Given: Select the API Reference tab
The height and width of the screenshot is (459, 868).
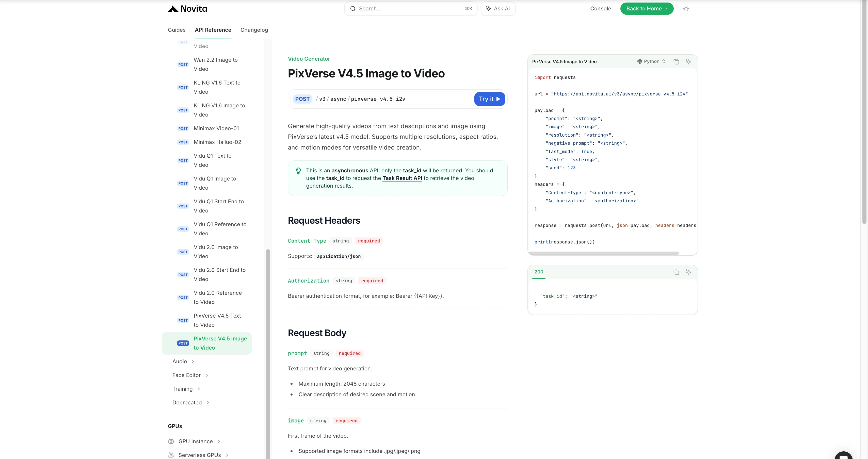Looking at the screenshot, I should [213, 30].
